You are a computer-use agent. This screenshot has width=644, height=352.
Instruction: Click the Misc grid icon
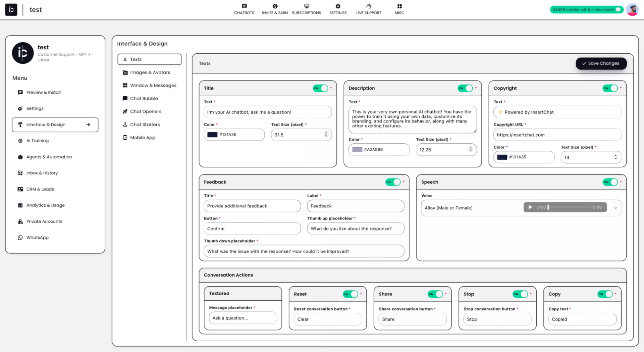399,6
